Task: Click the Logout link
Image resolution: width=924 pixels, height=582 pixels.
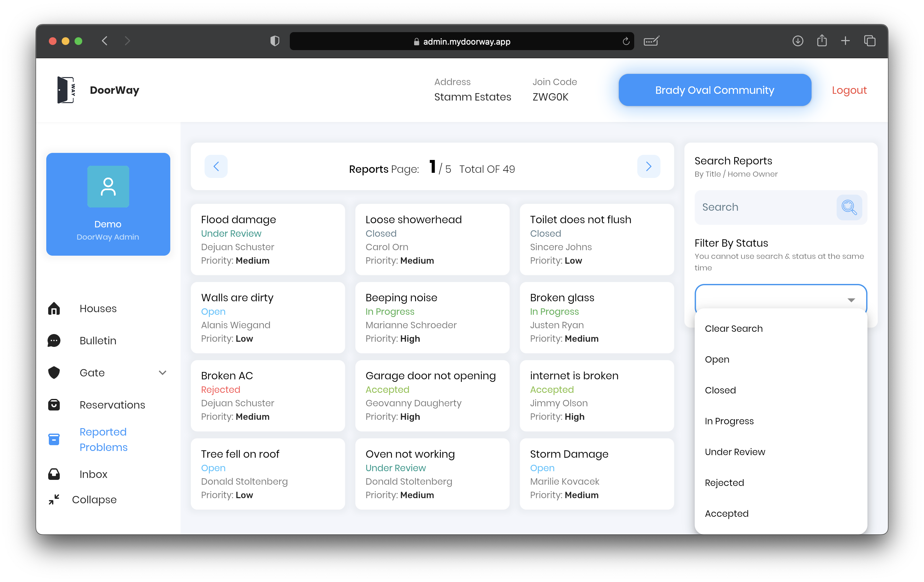Action: 849,90
